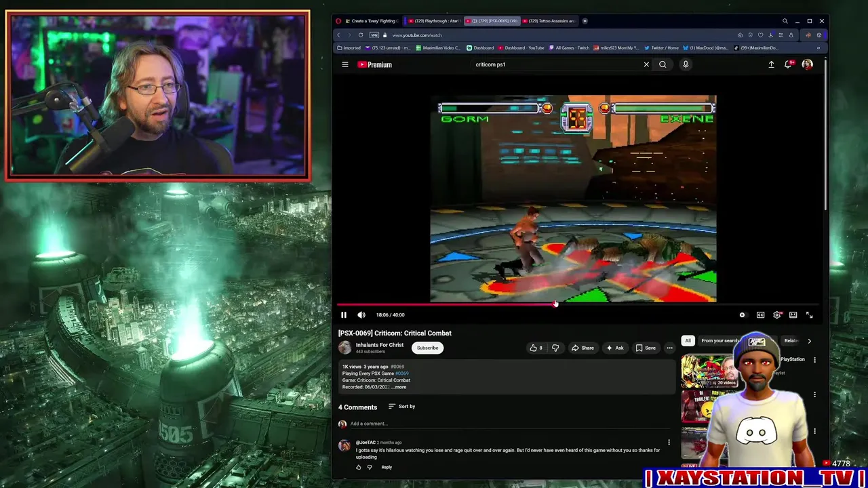868x488 pixels.
Task: Click the Opera logo menu
Action: (x=338, y=21)
